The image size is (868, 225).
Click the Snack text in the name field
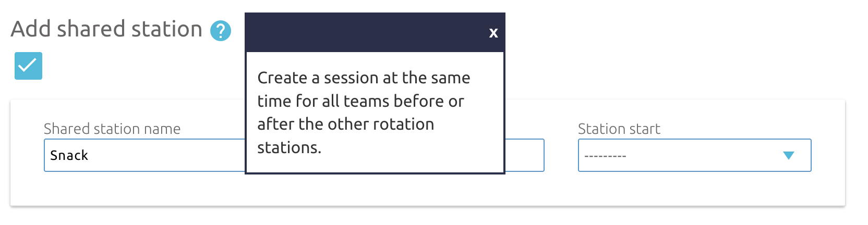pyautogui.click(x=69, y=155)
